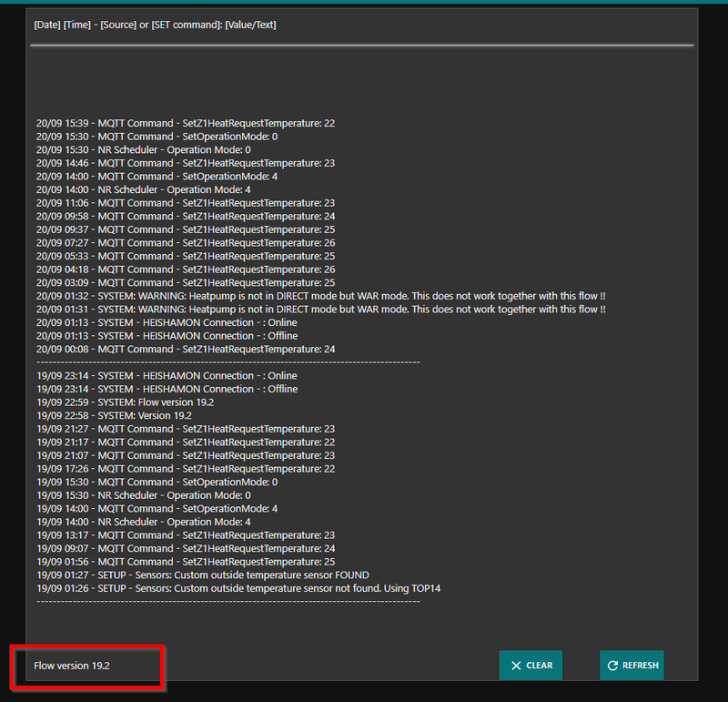Viewport: 728px width, 702px height.
Task: Select log entry 20/09 00:08 SetZ1HeatRequestTemperature: 24
Action: 186,349
